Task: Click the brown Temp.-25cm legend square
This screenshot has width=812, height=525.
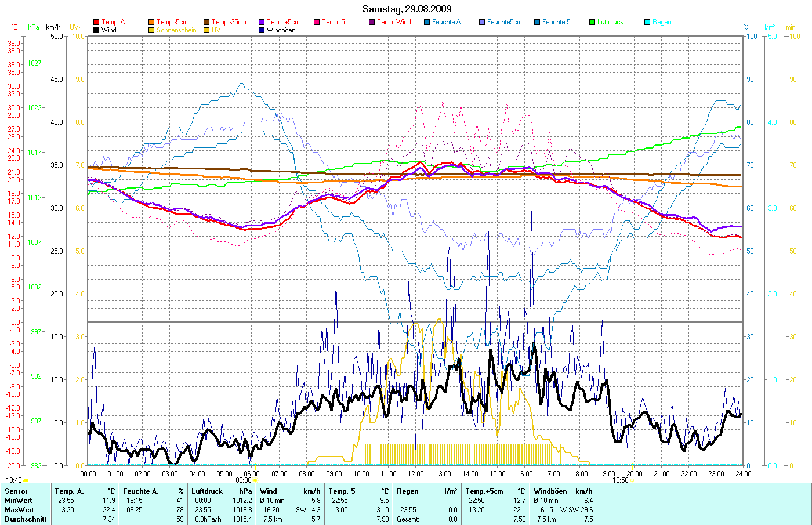Action: 206,22
